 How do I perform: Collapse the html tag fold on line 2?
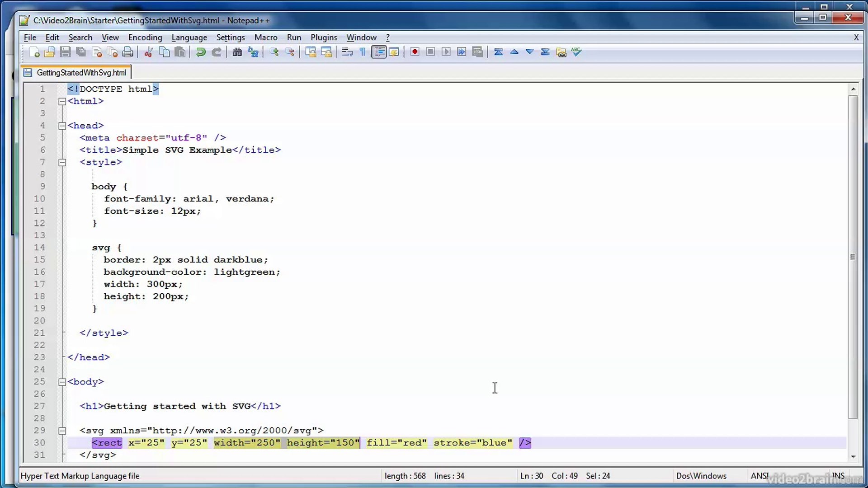point(62,101)
